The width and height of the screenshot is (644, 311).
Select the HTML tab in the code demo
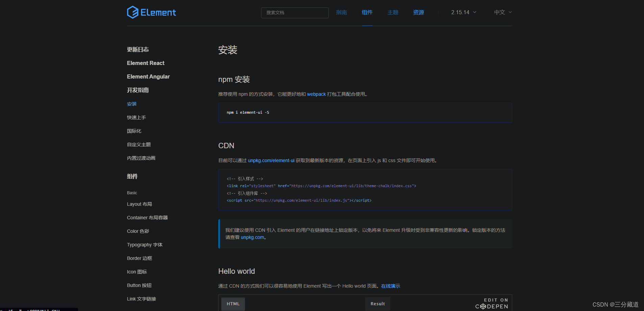pyautogui.click(x=233, y=304)
